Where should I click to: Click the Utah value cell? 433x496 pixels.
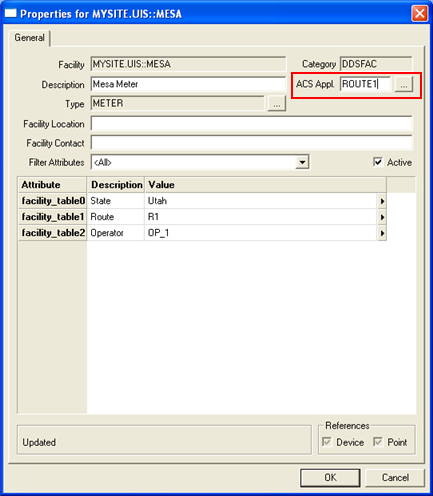[261, 201]
